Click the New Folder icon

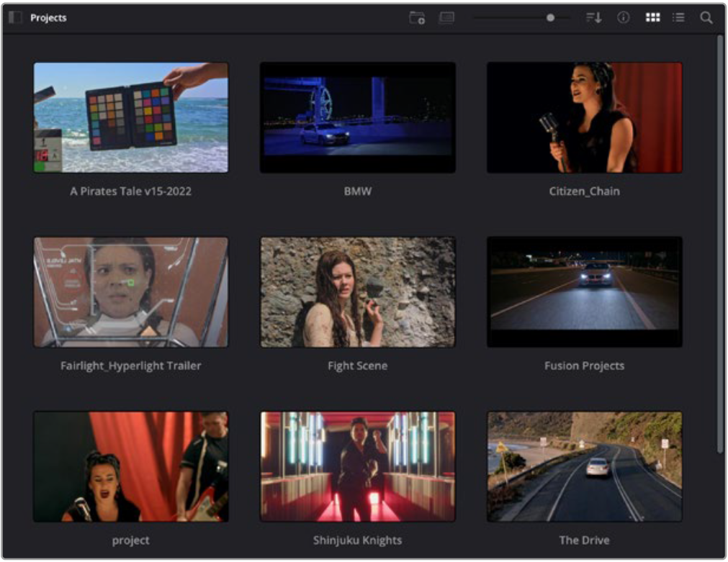417,18
